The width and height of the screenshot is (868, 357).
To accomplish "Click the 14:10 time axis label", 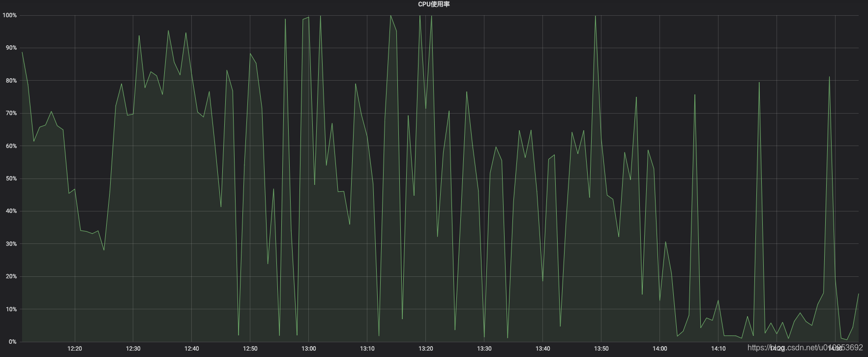I will pos(718,349).
